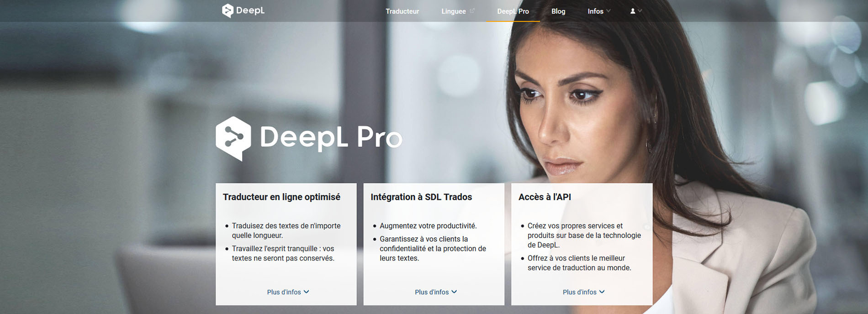The image size is (868, 314).
Task: Expand the account dropdown arrow
Action: (640, 11)
